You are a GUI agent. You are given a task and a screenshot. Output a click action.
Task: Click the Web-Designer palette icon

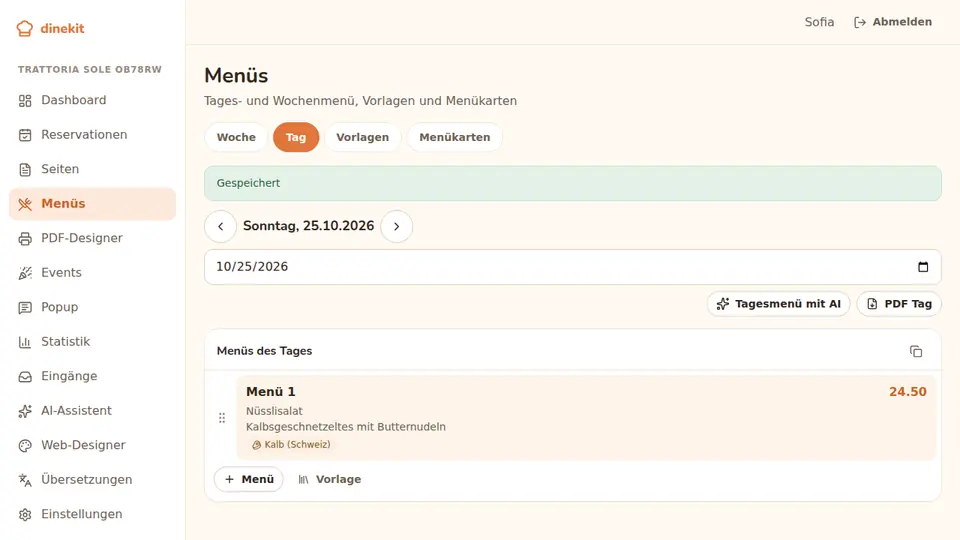(x=25, y=445)
